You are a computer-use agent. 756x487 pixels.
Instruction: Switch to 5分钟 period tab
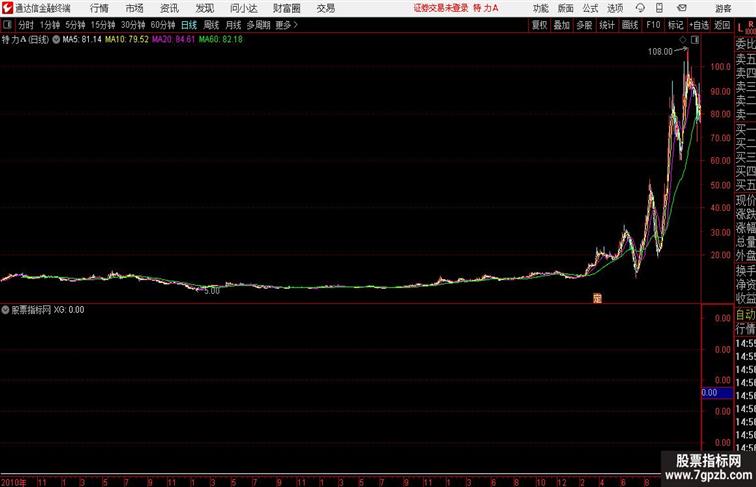click(75, 25)
